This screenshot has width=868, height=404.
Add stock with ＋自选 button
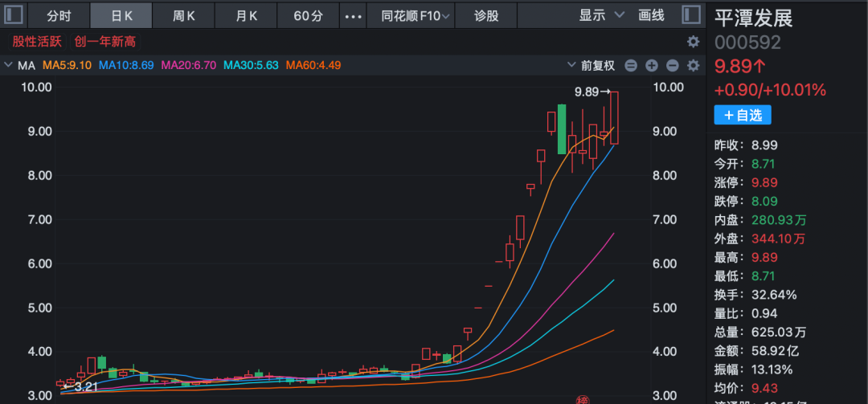click(x=743, y=115)
